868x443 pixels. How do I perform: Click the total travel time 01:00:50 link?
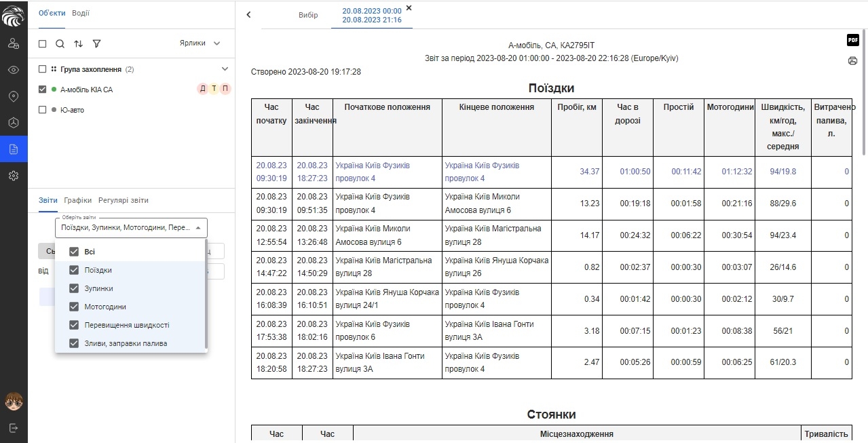click(x=635, y=172)
